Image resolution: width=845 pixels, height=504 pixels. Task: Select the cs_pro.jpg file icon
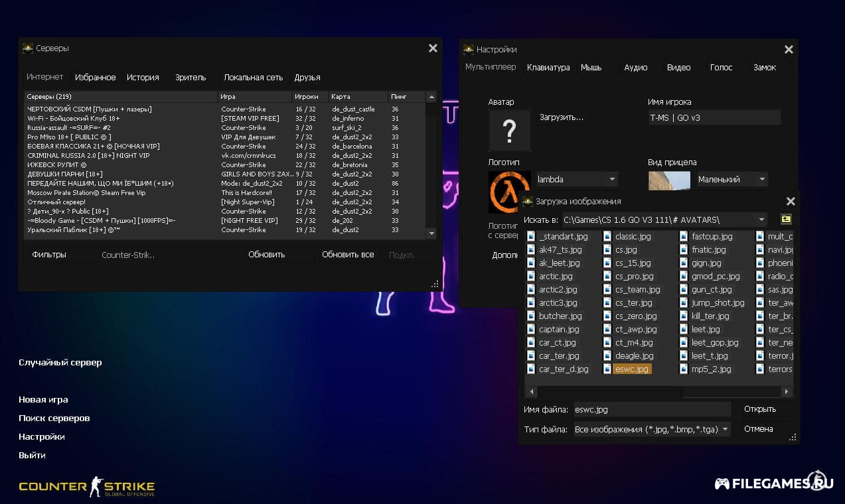point(607,276)
